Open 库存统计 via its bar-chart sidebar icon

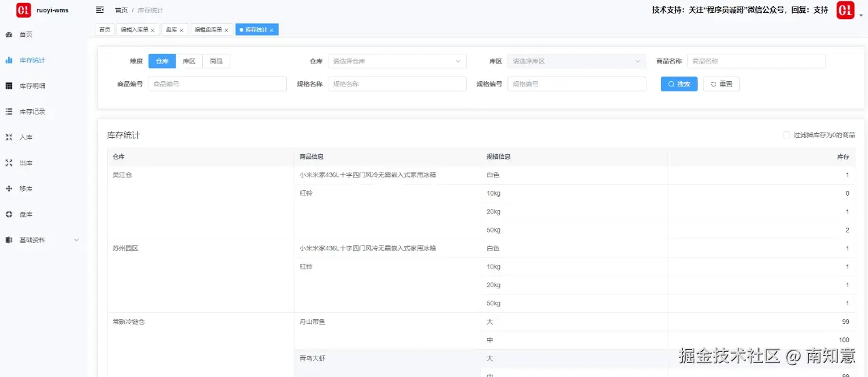point(9,60)
